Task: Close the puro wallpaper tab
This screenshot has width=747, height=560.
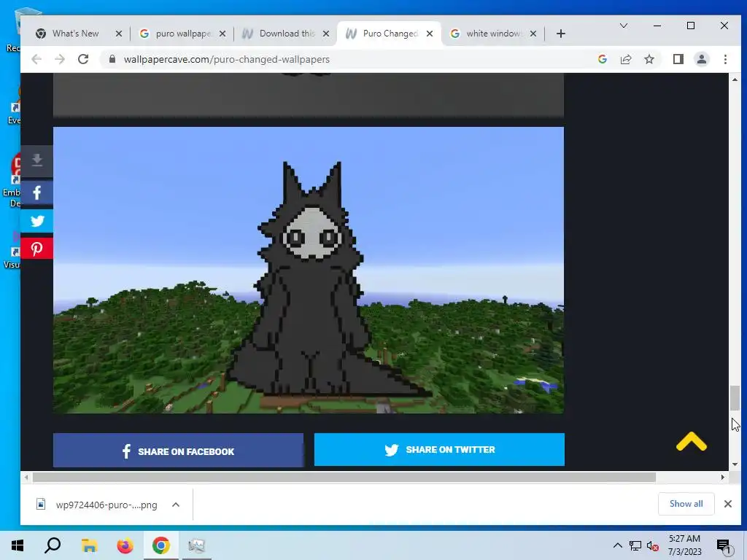Action: 222,34
